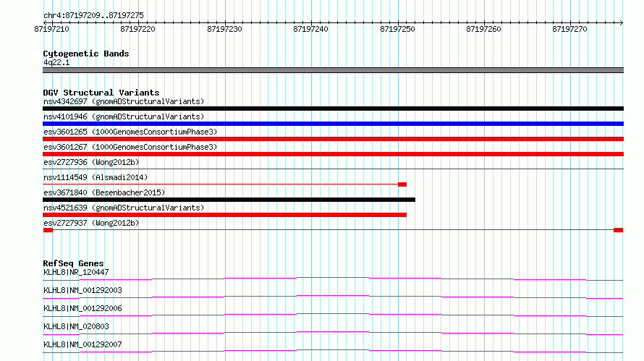Open variant nsv4342697 gnomAD label
644x361 pixels.
pyautogui.click(x=124, y=101)
